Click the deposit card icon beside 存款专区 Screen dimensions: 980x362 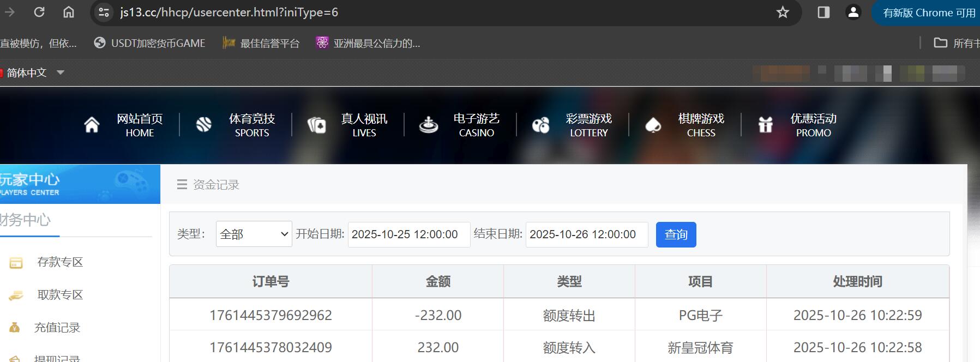tap(16, 263)
